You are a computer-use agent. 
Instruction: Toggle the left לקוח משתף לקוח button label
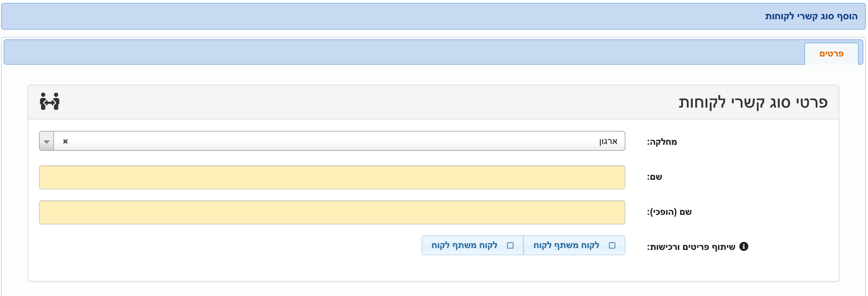[464, 245]
